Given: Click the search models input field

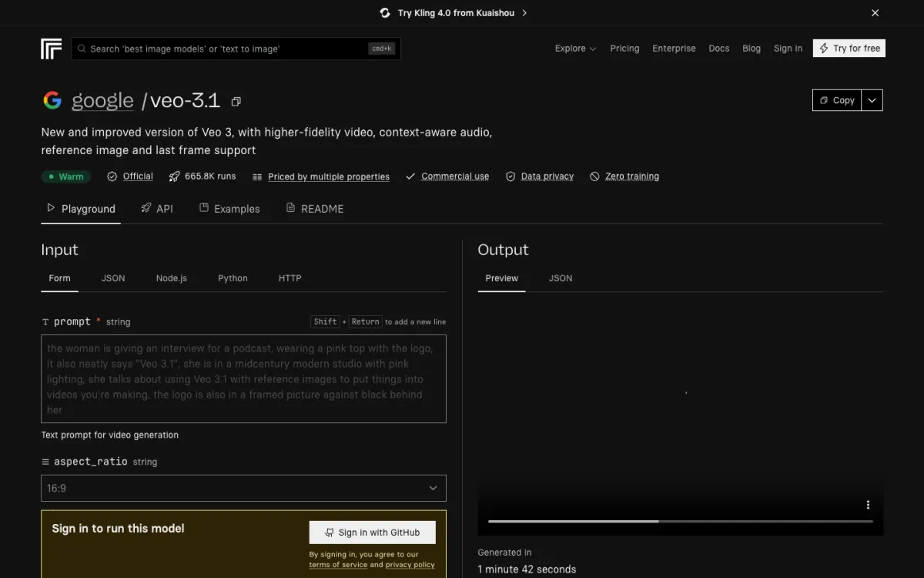Looking at the screenshot, I should [x=236, y=49].
